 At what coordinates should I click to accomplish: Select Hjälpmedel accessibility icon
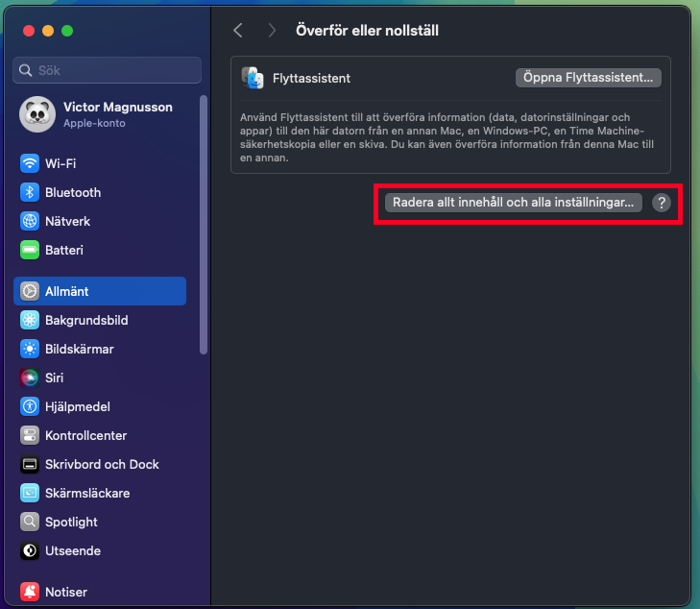[30, 406]
